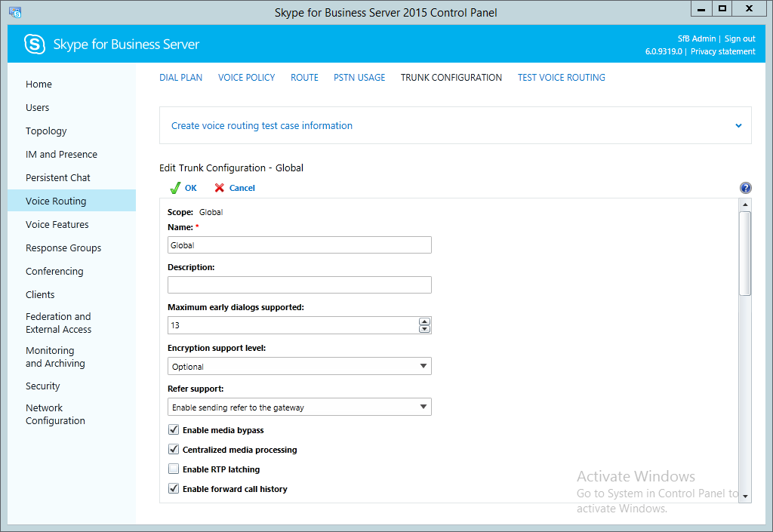Open the Privacy statement link

(x=722, y=51)
